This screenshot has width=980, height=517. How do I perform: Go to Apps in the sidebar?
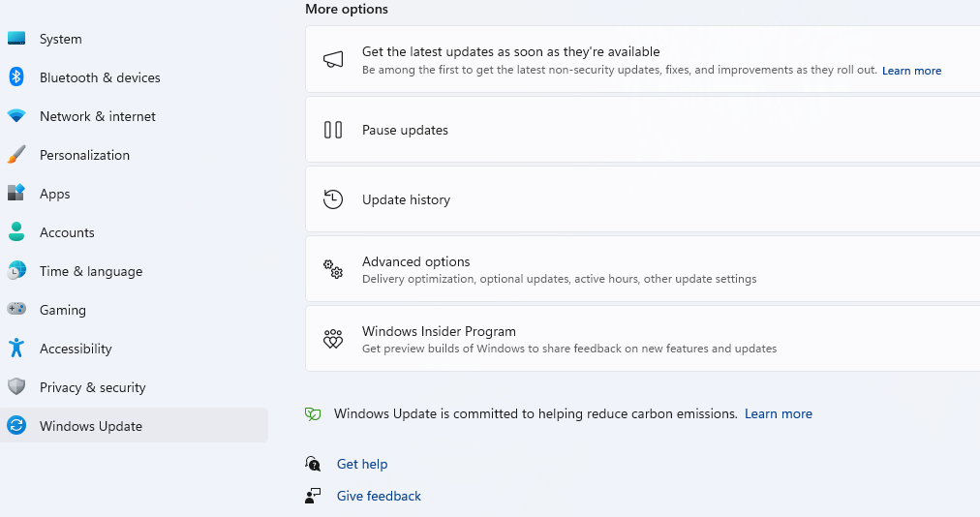click(x=54, y=194)
